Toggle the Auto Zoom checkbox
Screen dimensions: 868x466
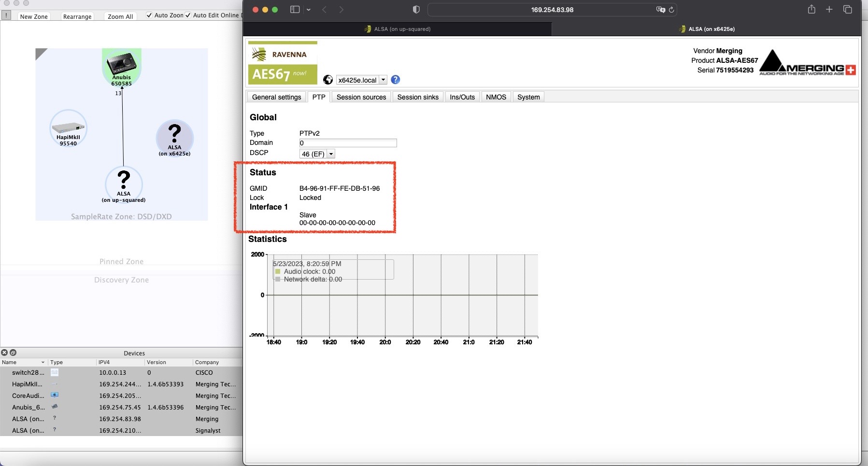(x=149, y=15)
